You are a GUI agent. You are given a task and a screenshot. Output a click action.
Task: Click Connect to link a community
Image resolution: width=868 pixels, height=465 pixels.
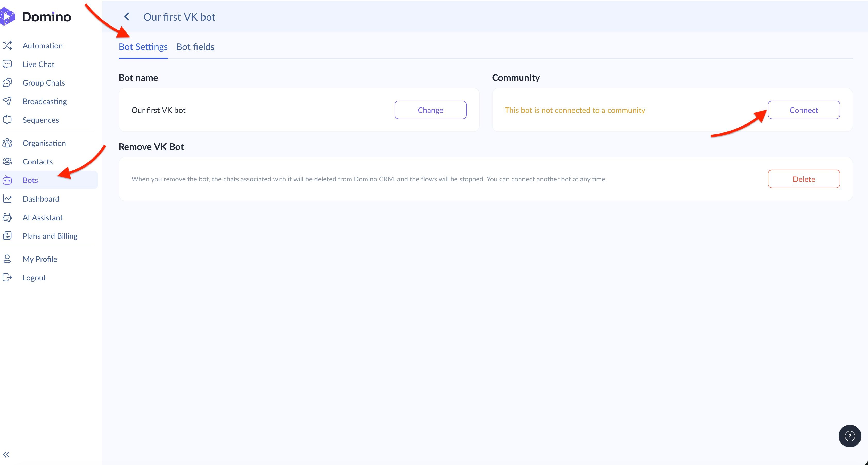(804, 110)
